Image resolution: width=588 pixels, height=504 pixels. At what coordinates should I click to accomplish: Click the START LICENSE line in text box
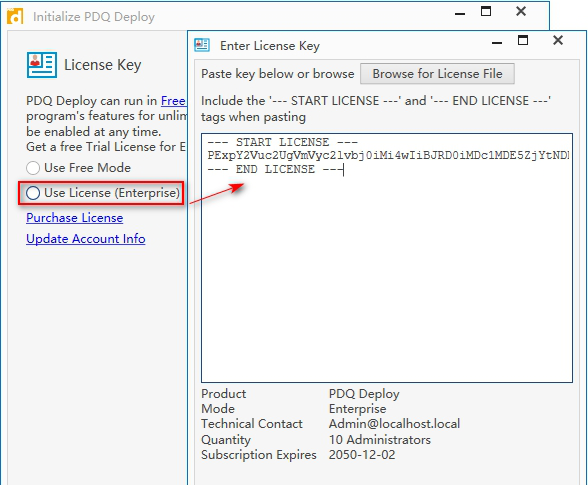coord(283,142)
